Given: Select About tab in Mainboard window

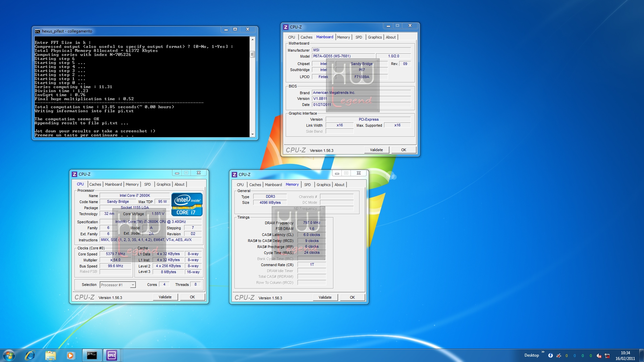Looking at the screenshot, I should coord(391,37).
